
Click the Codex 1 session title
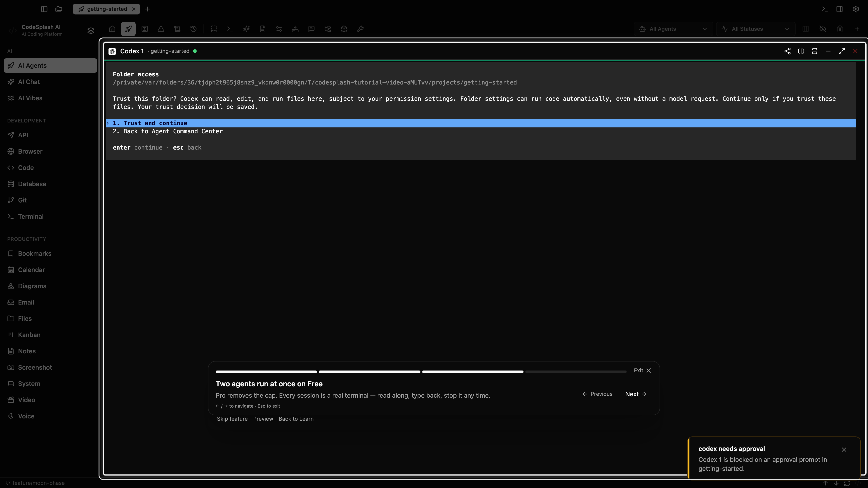(132, 51)
